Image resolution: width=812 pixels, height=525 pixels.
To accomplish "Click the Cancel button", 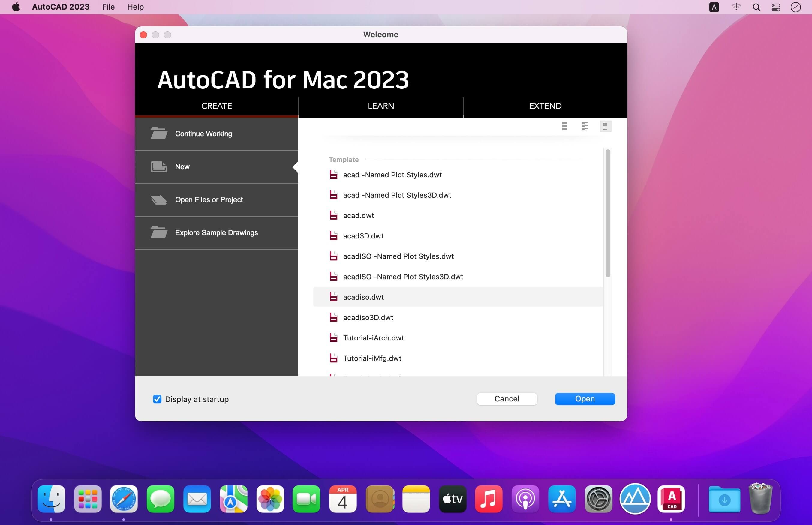I will (x=506, y=398).
